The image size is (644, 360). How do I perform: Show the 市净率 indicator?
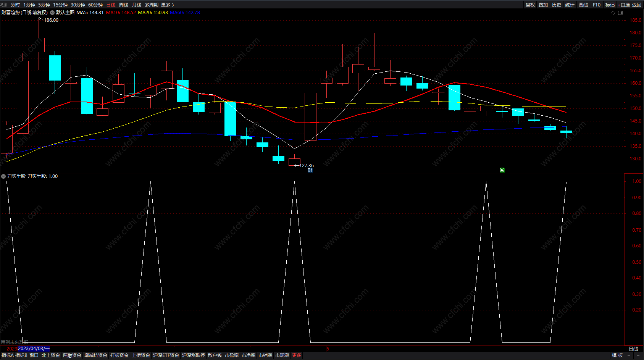[x=249, y=355]
